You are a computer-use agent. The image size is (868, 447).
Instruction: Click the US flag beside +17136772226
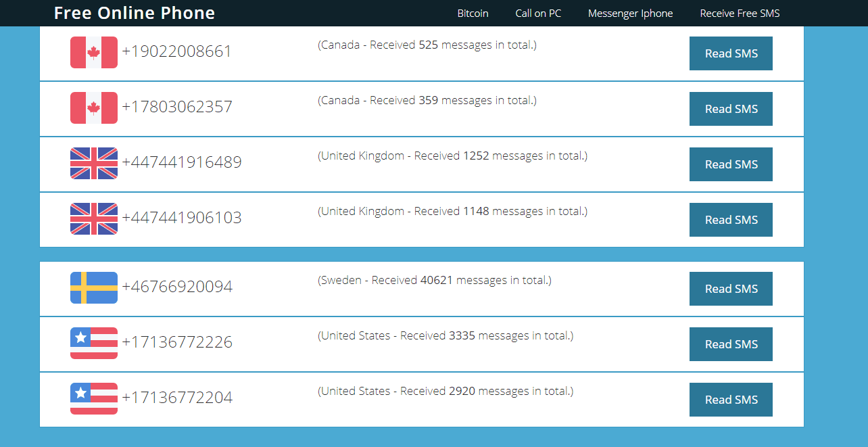tap(93, 343)
